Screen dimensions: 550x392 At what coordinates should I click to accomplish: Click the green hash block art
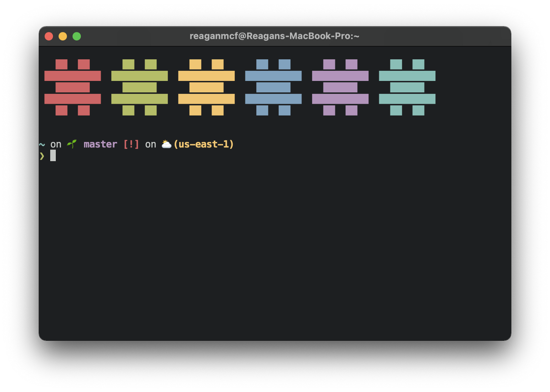point(139,87)
